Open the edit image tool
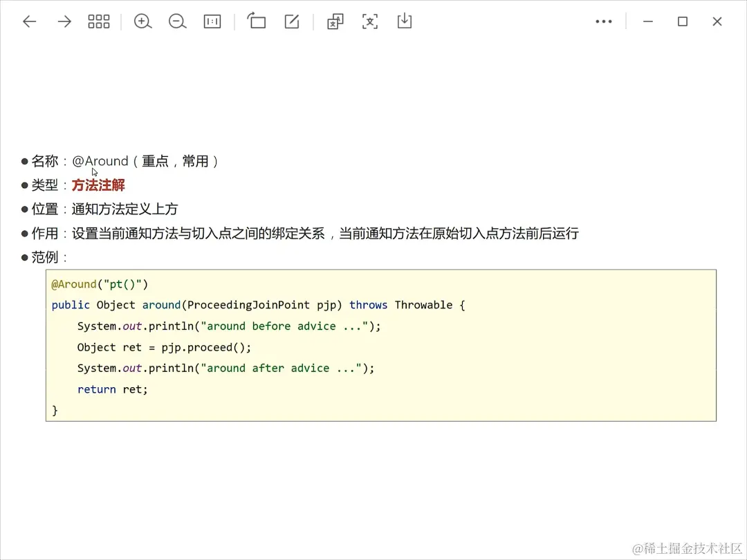This screenshot has height=560, width=747. 292,21
